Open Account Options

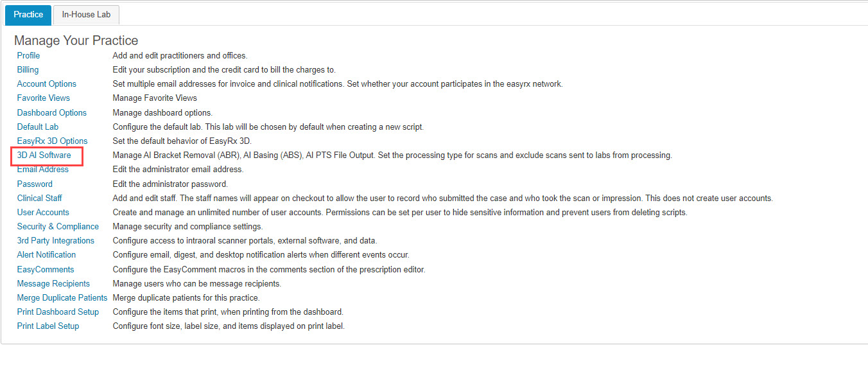point(46,84)
